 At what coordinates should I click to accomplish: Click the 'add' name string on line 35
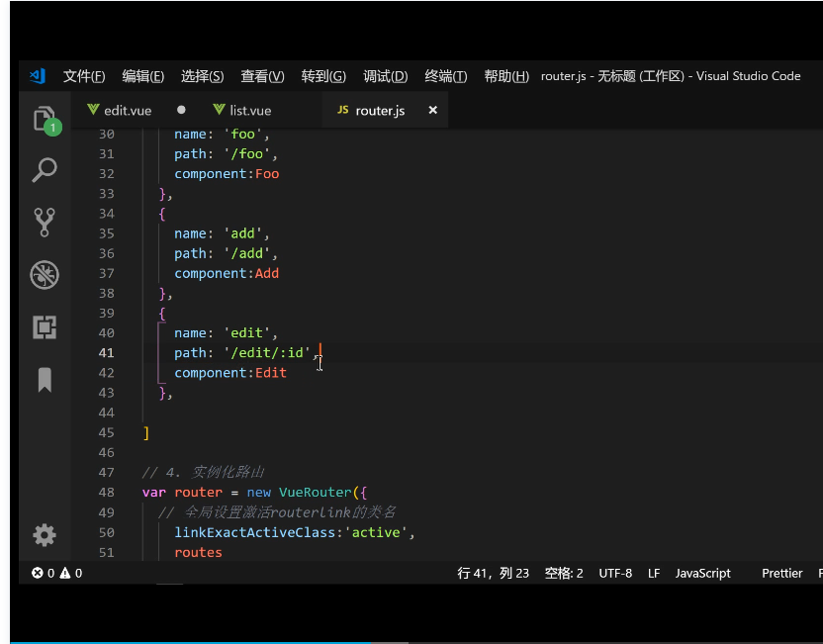(x=243, y=233)
